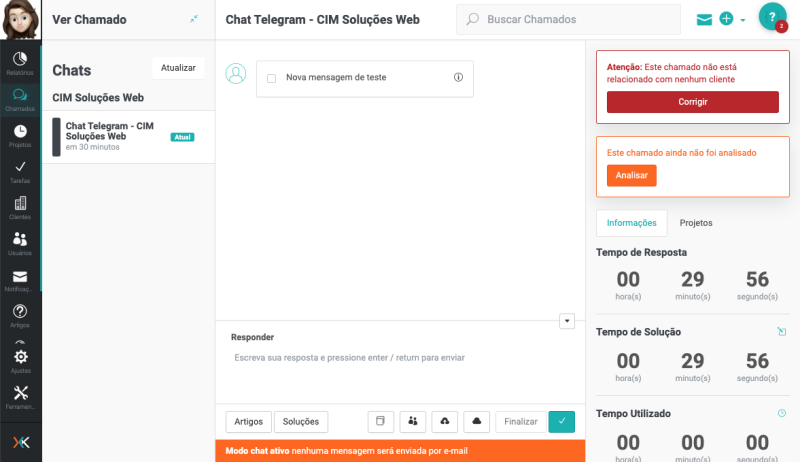
Task: Click the orange Analisar button
Action: click(631, 175)
